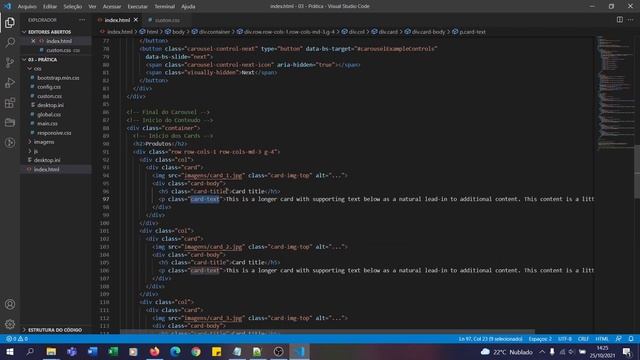Open the Explorer panel more actions ellipsis

[x=82, y=20]
